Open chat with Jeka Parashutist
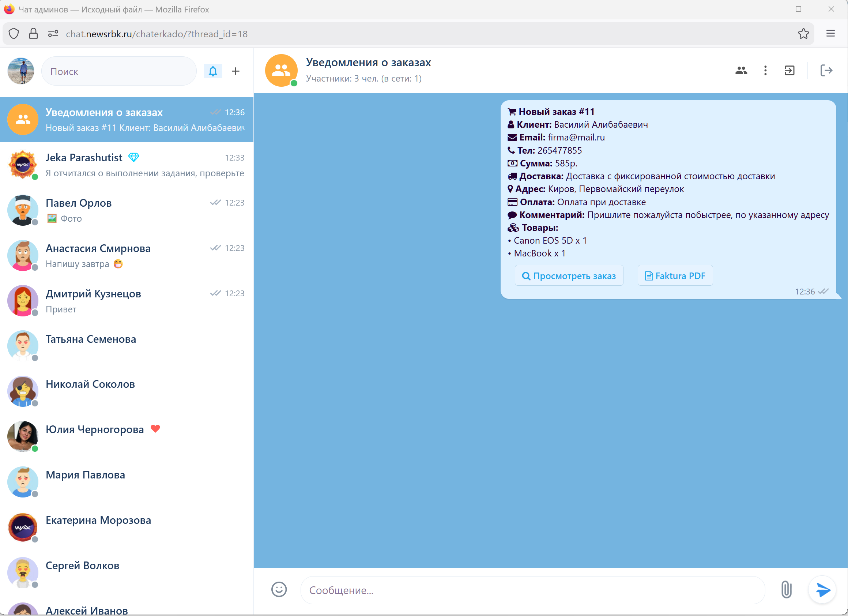Viewport: 848px width, 616px height. [x=127, y=165]
